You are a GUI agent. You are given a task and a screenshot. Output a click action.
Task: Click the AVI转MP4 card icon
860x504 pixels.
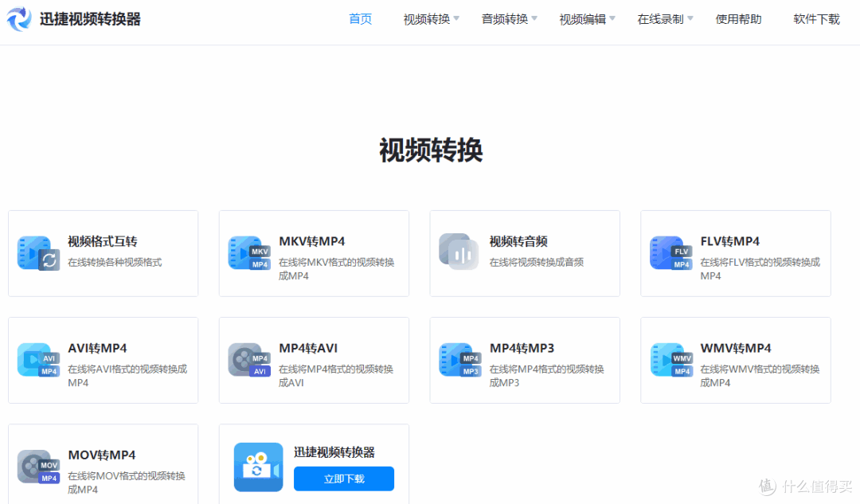pos(38,360)
